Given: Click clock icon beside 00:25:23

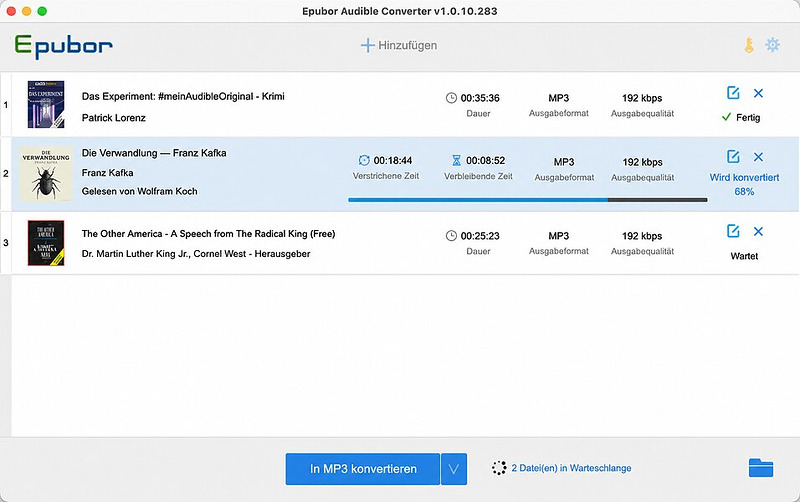Looking at the screenshot, I should [451, 236].
